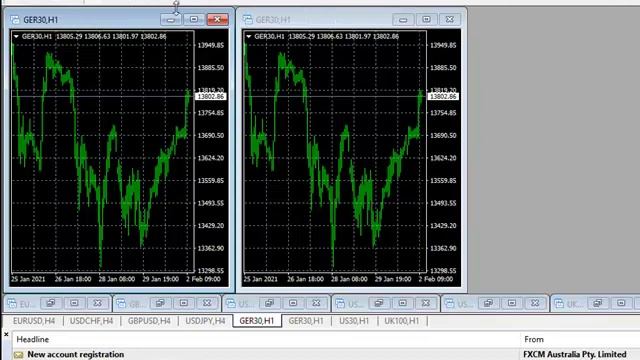Image resolution: width=640 pixels, height=360 pixels.
Task: Click chart icon in inactive GER30,H1 window title bar
Action: click(247, 19)
